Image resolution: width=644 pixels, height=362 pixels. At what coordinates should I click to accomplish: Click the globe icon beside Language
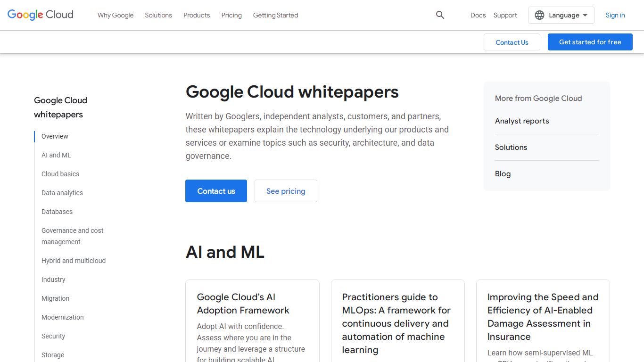[539, 15]
